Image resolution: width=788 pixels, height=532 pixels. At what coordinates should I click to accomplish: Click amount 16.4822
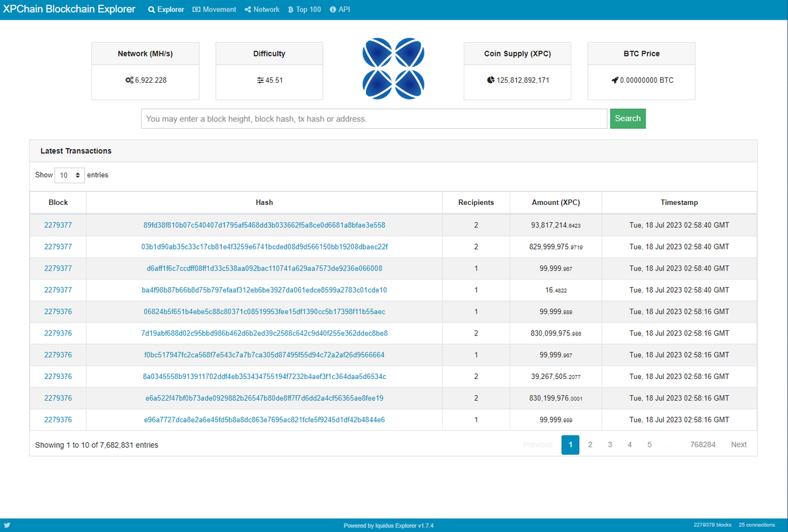point(556,290)
